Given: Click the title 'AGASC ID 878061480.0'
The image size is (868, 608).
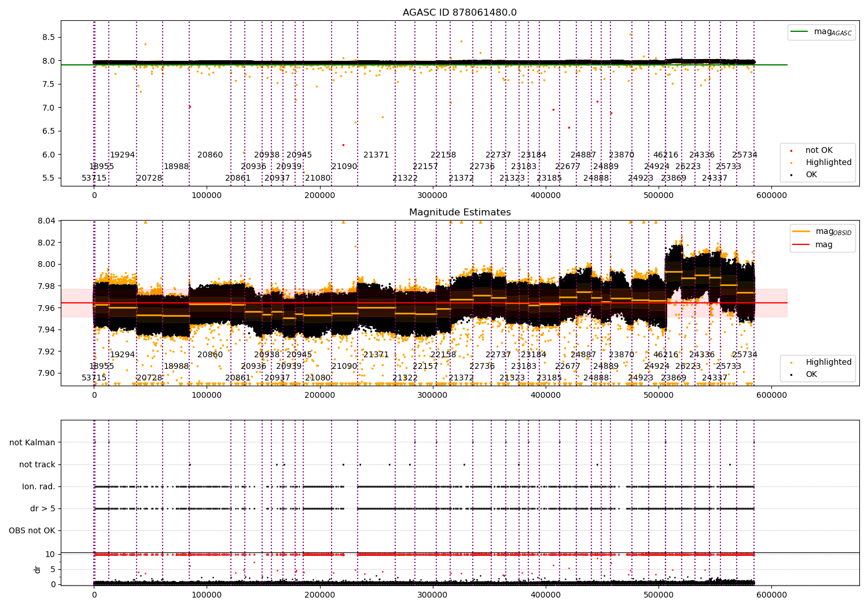Looking at the screenshot, I should point(459,13).
